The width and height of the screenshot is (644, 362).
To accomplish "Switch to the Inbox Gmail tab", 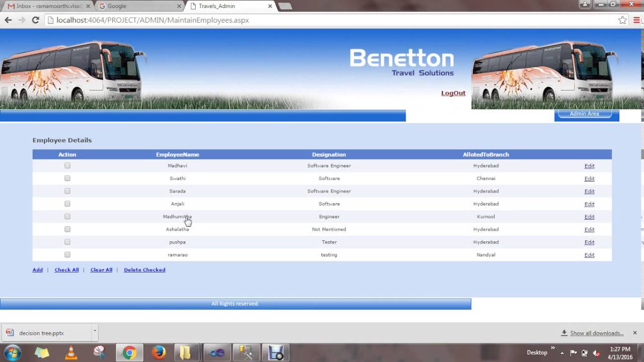I will pos(48,6).
